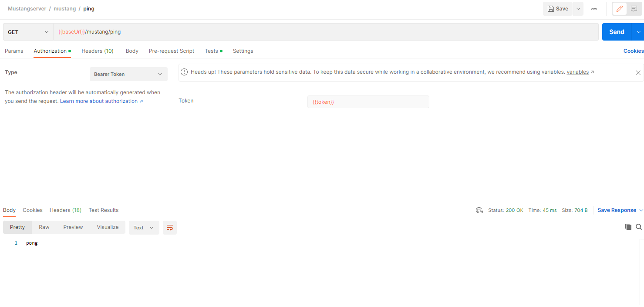Click the network globe icon near Status

coord(479,210)
